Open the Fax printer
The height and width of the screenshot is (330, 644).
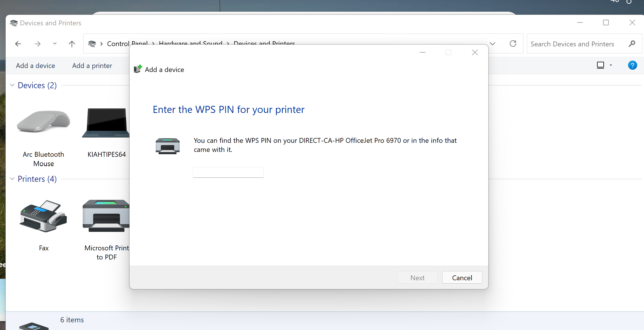[43, 222]
